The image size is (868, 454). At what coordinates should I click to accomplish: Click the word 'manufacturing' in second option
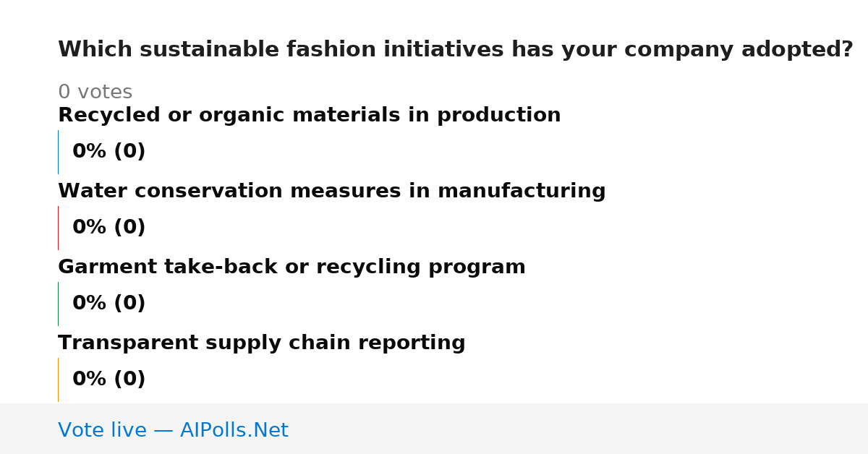[522, 192]
